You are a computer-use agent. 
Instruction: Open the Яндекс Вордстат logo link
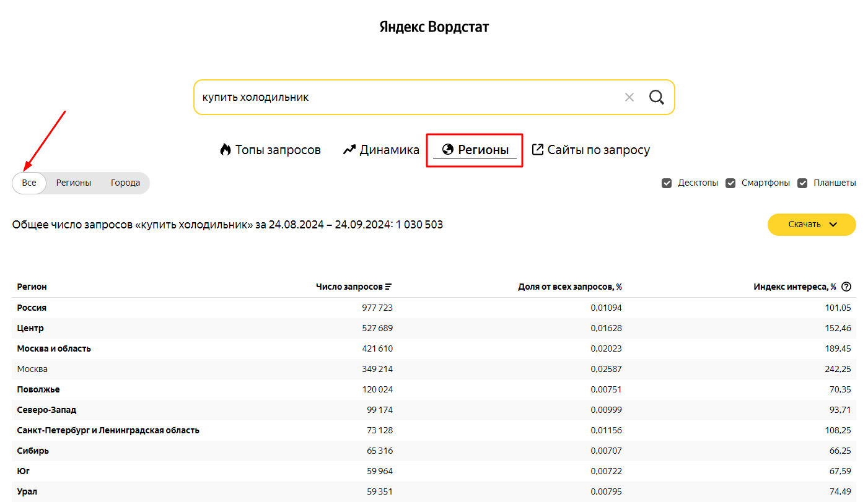tap(434, 27)
